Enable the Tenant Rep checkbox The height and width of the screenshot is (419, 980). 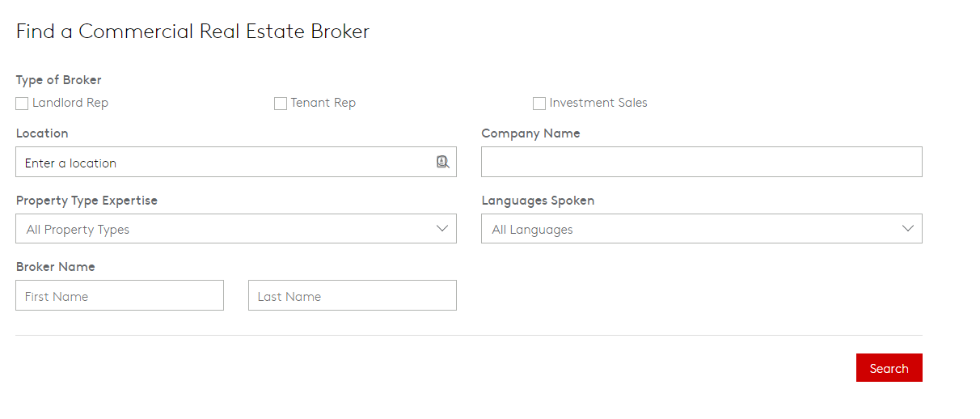click(281, 104)
